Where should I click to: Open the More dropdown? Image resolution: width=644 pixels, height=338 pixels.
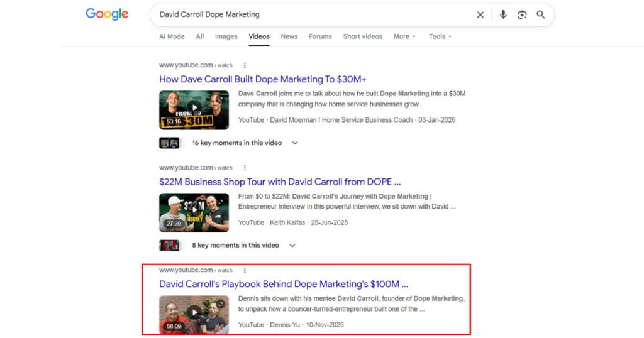pos(404,36)
